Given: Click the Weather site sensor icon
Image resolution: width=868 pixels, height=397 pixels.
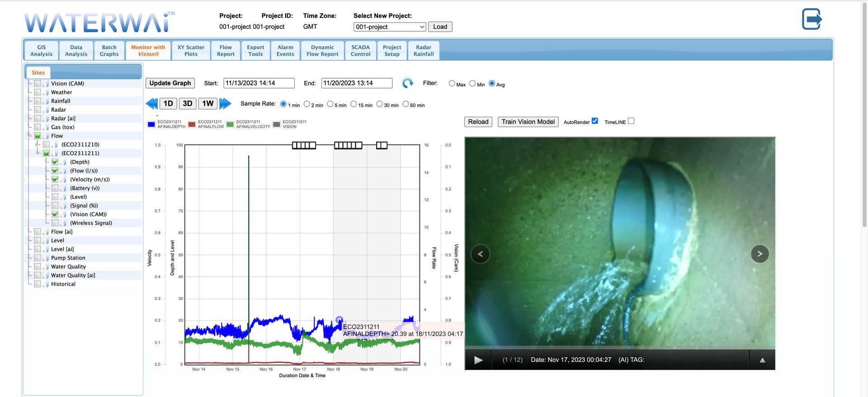Looking at the screenshot, I should pos(46,92).
